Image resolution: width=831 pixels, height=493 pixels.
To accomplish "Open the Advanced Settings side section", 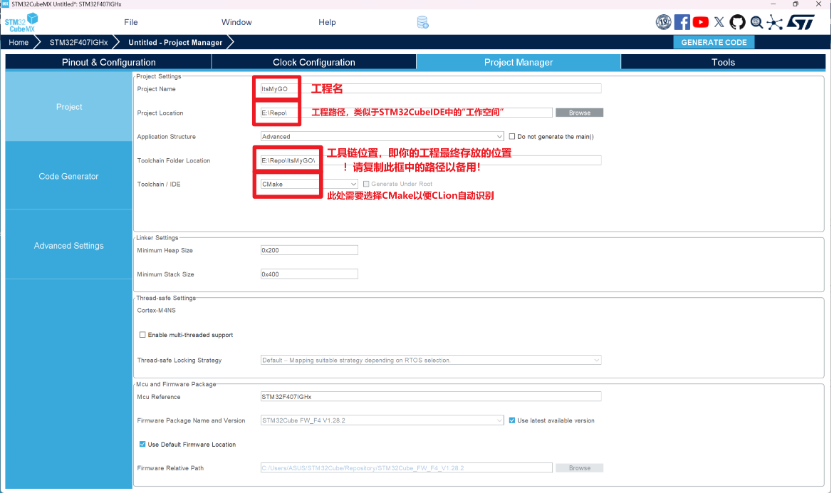I will click(69, 245).
